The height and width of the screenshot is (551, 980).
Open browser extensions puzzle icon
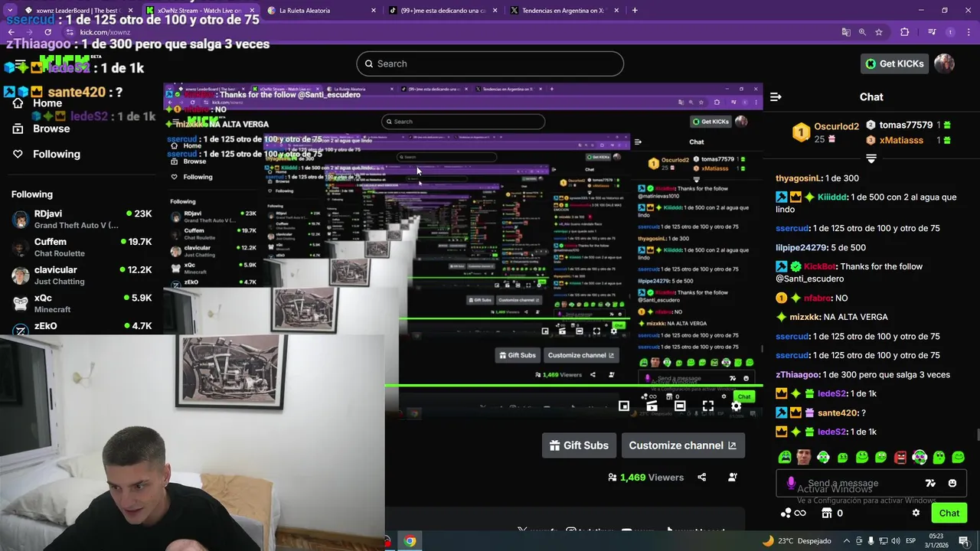pyautogui.click(x=904, y=32)
